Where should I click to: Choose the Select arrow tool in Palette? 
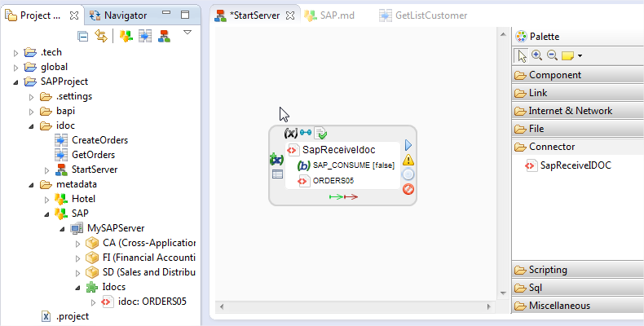coord(522,55)
